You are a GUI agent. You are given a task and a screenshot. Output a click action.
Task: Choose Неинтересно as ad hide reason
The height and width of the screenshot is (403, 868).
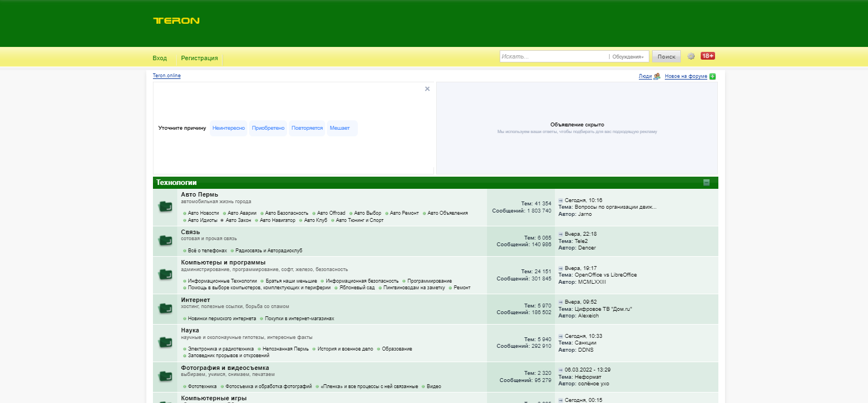point(229,128)
